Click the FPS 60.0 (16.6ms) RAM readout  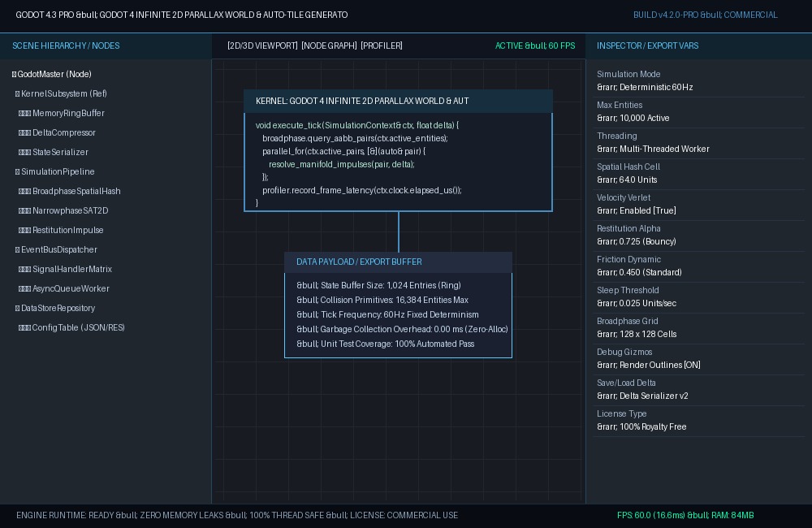pos(685,516)
